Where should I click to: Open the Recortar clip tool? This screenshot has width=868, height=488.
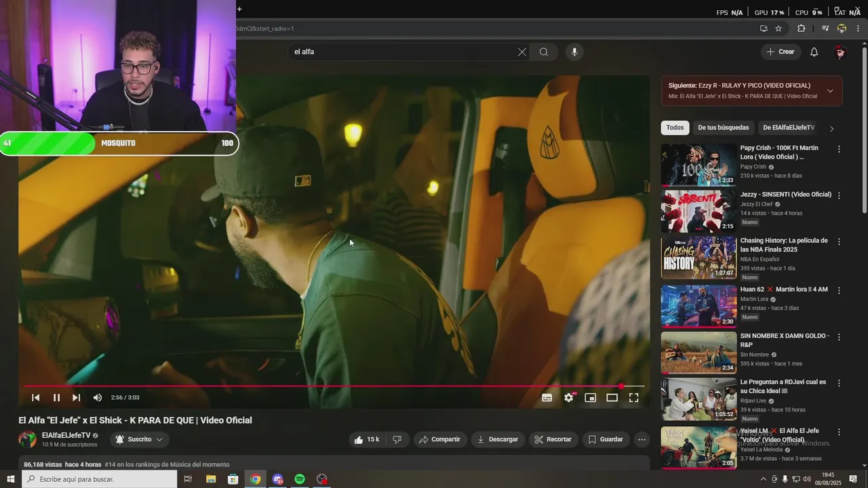[x=553, y=439]
